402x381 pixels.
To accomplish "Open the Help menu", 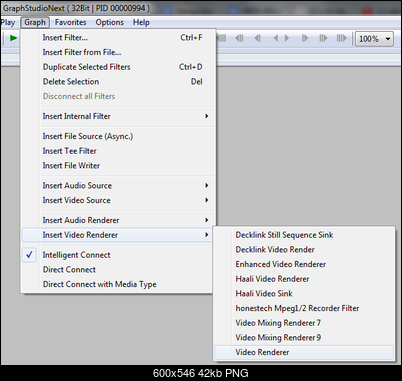I will [141, 22].
